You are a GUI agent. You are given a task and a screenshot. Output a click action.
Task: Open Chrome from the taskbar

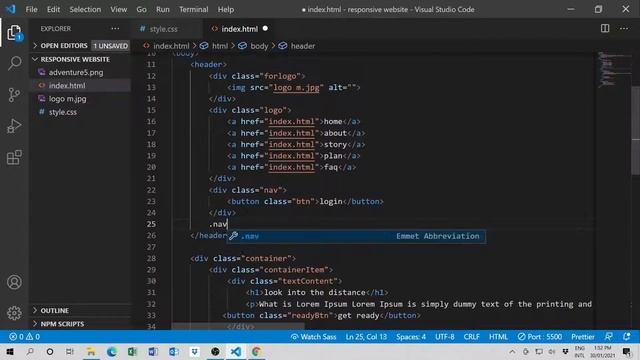pos(256,351)
